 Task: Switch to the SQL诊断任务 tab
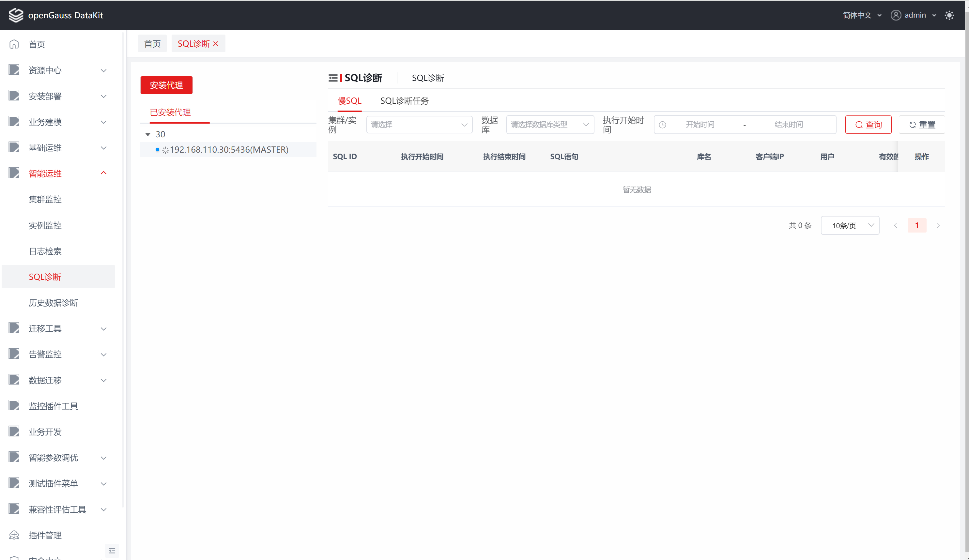404,101
